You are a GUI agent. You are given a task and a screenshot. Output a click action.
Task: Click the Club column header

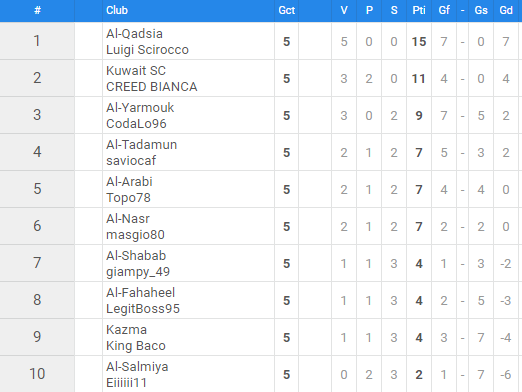click(117, 10)
